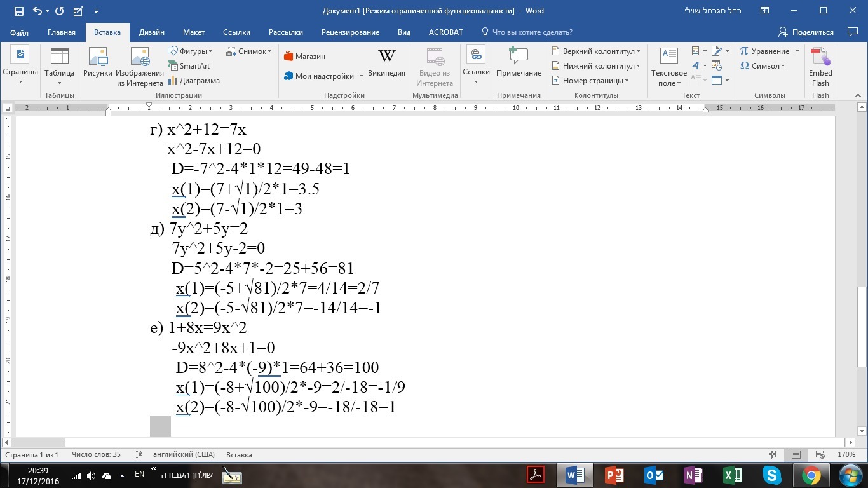Open the Windows Start menu

point(850,475)
